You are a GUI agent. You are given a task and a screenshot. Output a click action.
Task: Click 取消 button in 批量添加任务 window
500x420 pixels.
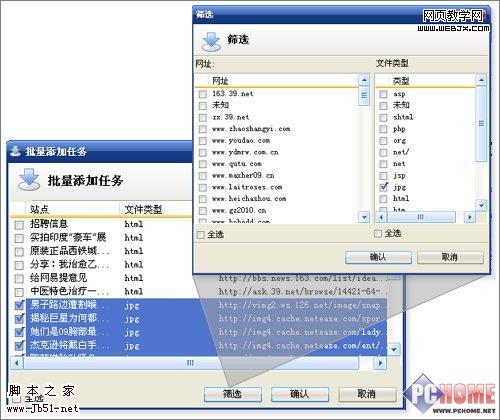tap(367, 394)
